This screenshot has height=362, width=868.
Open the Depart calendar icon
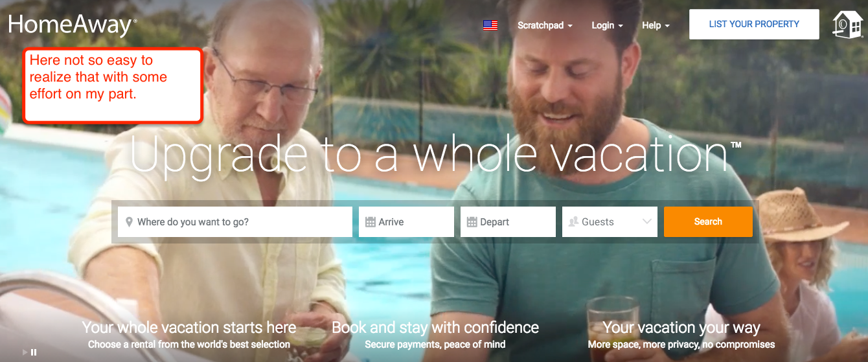pyautogui.click(x=472, y=222)
